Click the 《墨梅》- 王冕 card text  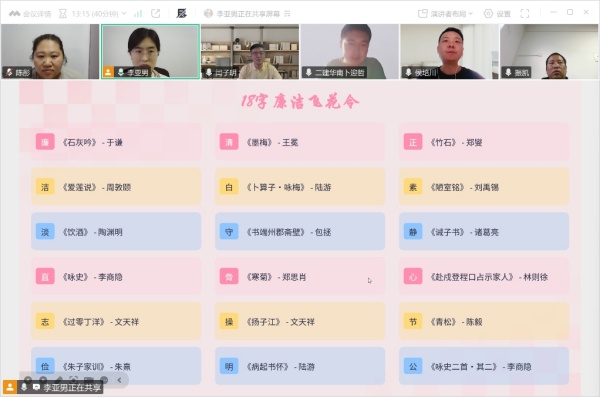tap(272, 142)
